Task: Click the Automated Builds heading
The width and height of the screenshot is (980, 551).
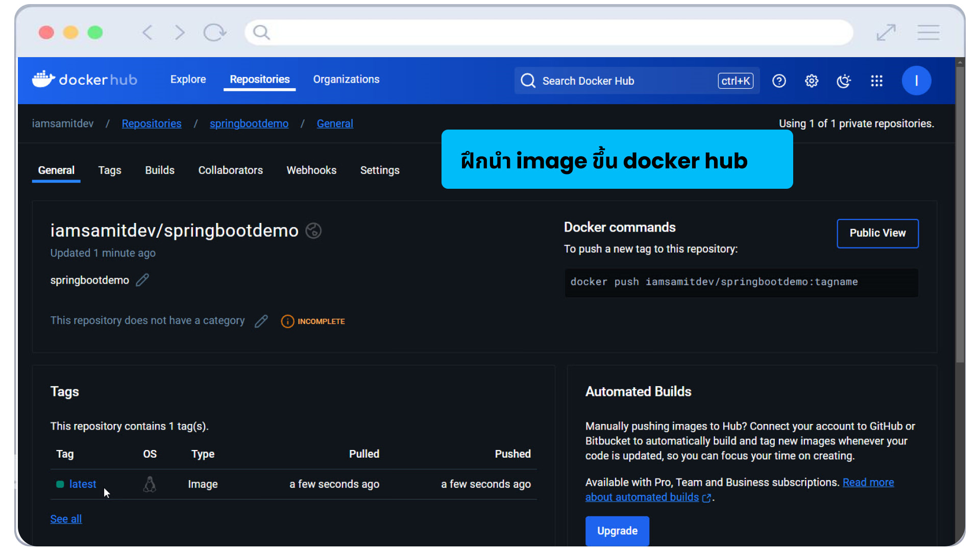Action: 638,391
